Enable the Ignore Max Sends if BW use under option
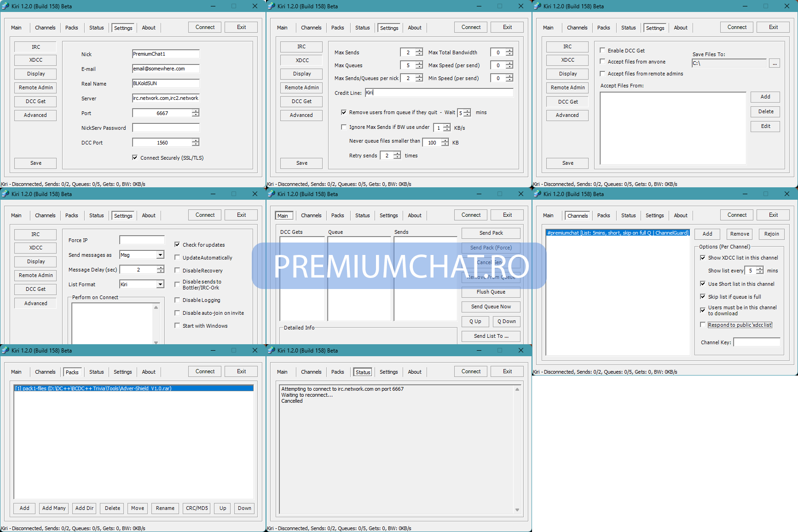 (x=343, y=127)
